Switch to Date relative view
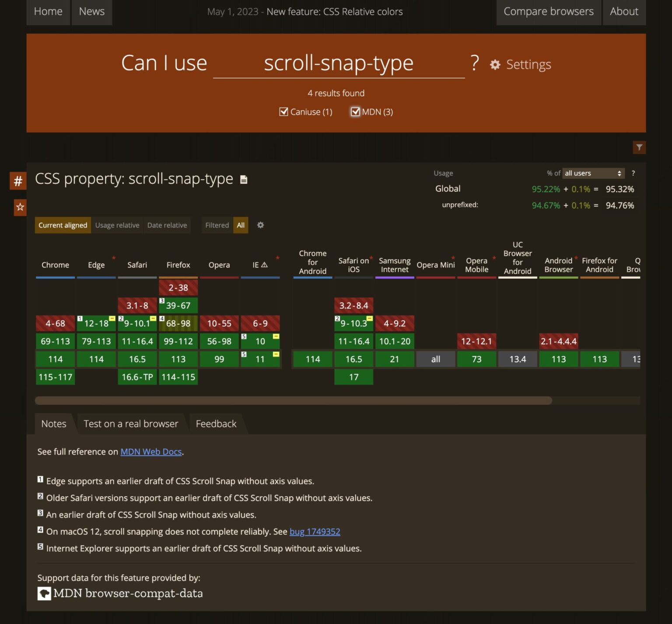Image resolution: width=672 pixels, height=624 pixels. (167, 225)
